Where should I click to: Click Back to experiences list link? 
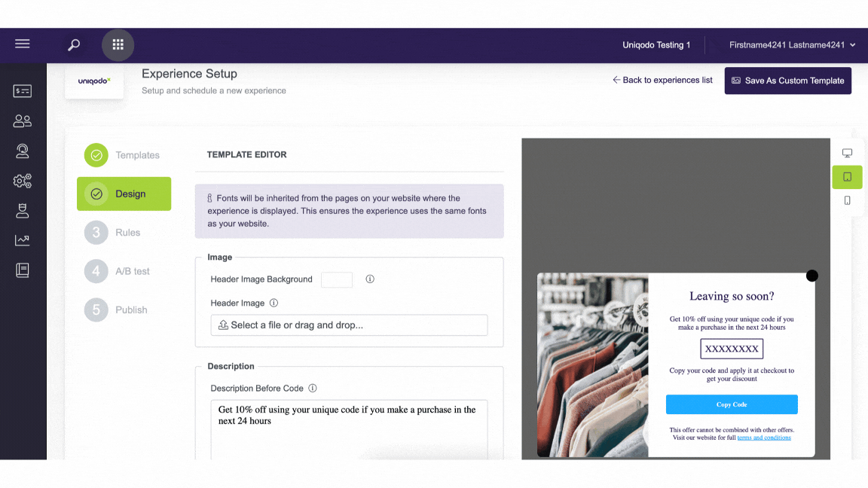pyautogui.click(x=662, y=81)
